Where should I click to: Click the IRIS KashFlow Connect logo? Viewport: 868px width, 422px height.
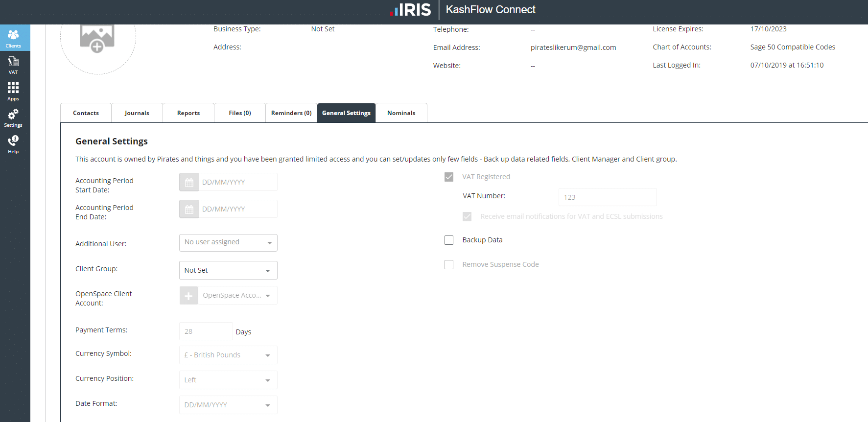462,10
